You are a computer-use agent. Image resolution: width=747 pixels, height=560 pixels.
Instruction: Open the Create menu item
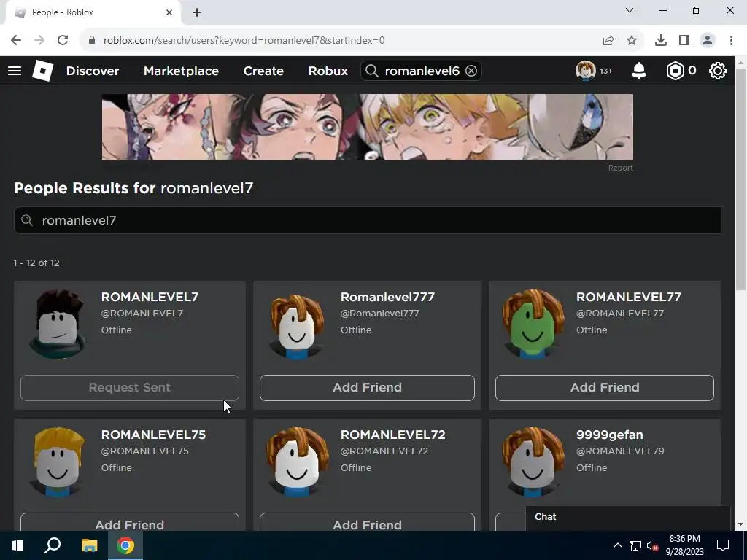point(263,71)
